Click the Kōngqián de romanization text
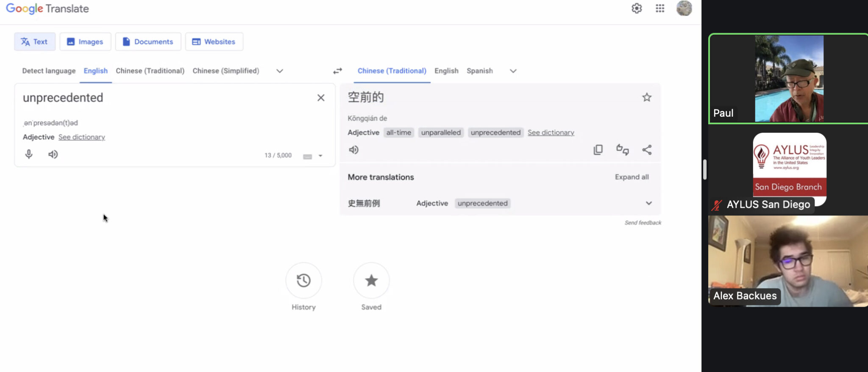 coord(367,118)
